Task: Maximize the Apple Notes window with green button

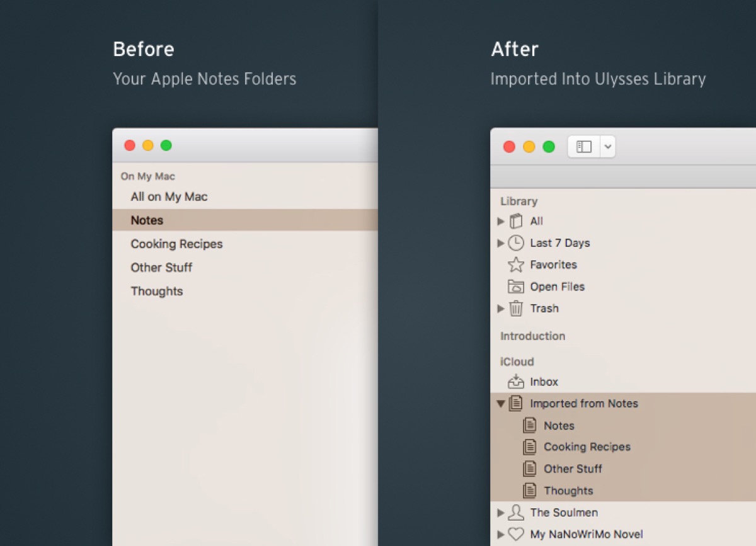Action: click(x=166, y=145)
